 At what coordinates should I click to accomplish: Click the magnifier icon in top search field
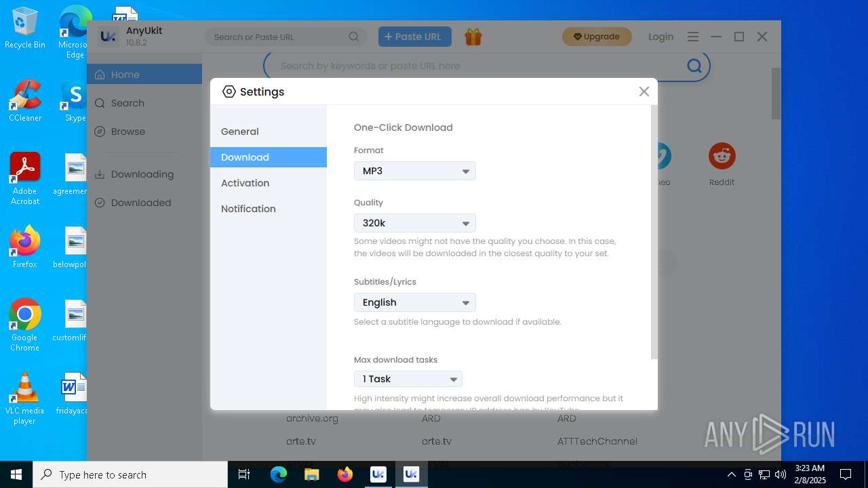coord(354,37)
